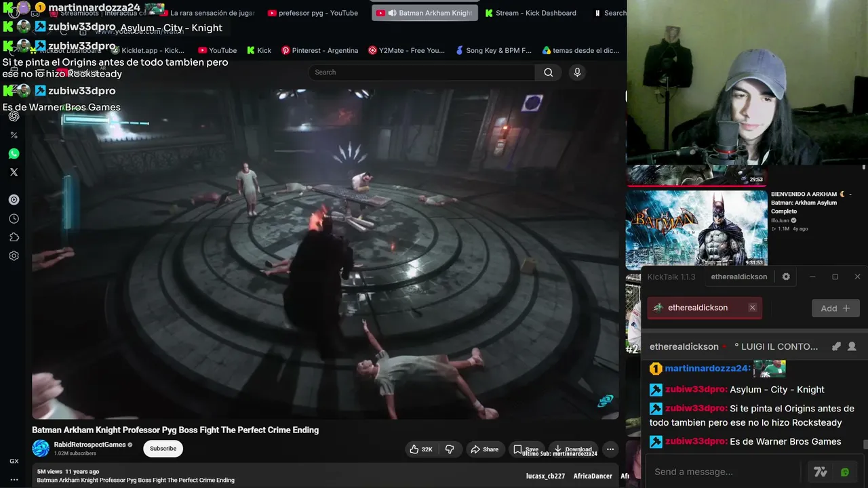Open X (Twitter) in the browser sidebar
Screen dimensions: 868x488
coord(14,172)
